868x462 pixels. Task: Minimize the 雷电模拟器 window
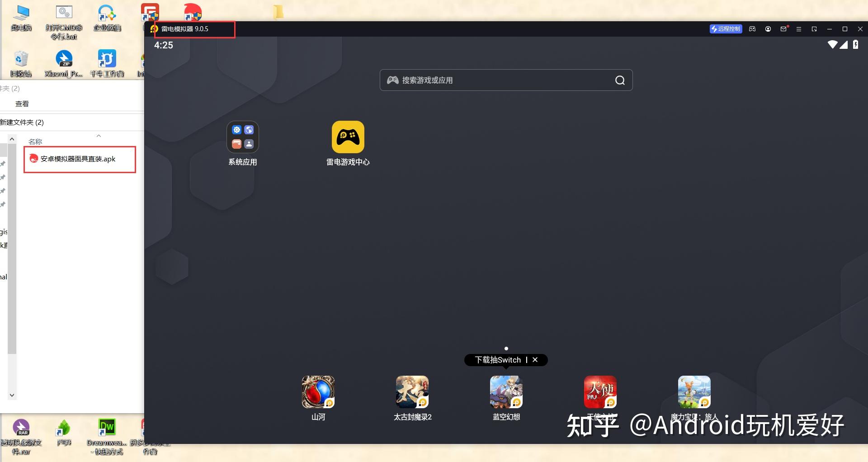[830, 29]
